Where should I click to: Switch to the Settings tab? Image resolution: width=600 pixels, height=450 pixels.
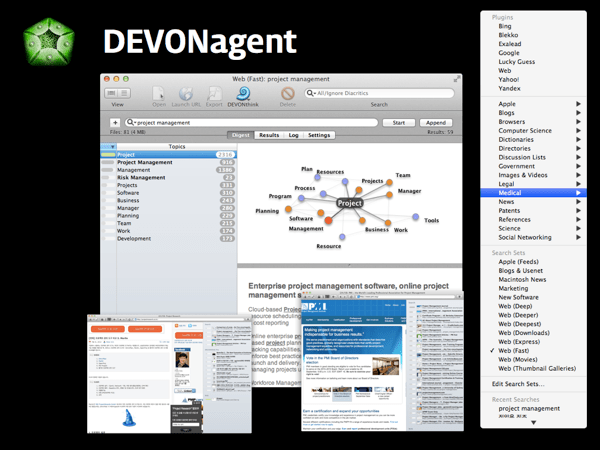(319, 134)
